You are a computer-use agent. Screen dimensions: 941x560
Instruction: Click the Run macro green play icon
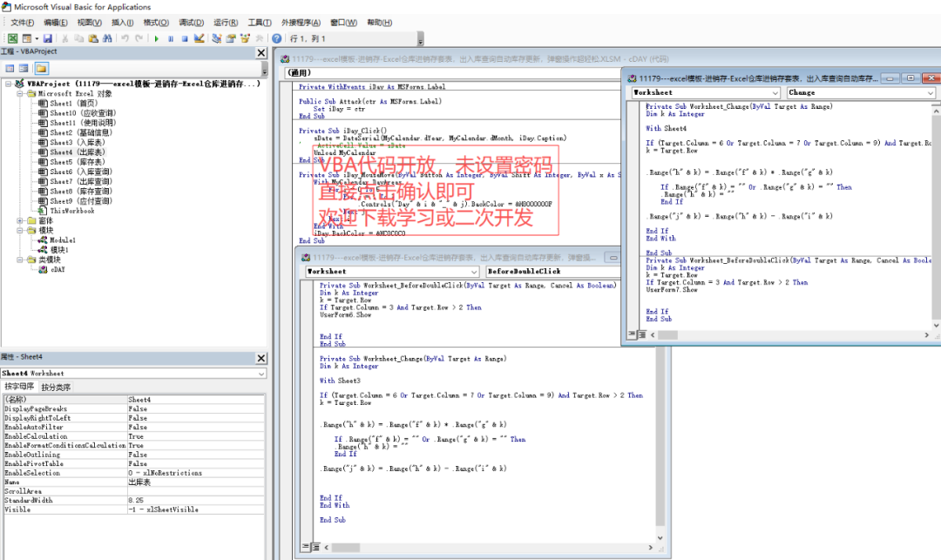click(x=156, y=38)
